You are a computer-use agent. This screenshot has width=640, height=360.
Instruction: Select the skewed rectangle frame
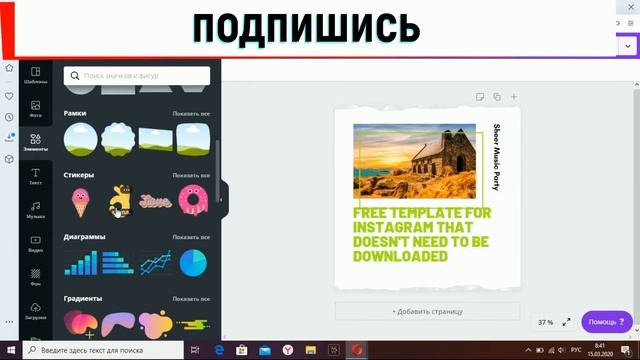point(156,140)
